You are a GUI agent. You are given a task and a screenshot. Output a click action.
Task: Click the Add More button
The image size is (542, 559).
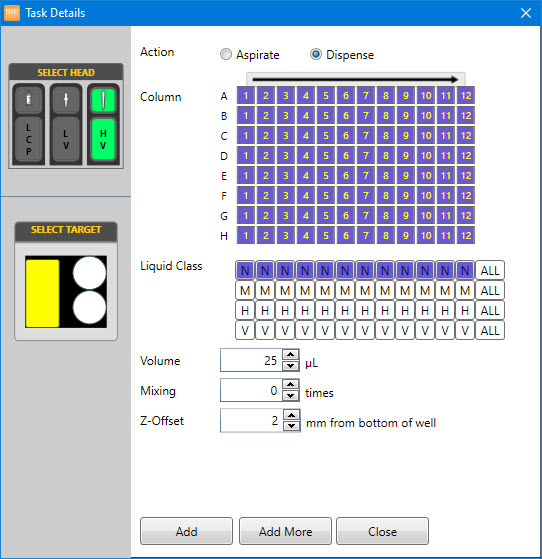click(285, 531)
